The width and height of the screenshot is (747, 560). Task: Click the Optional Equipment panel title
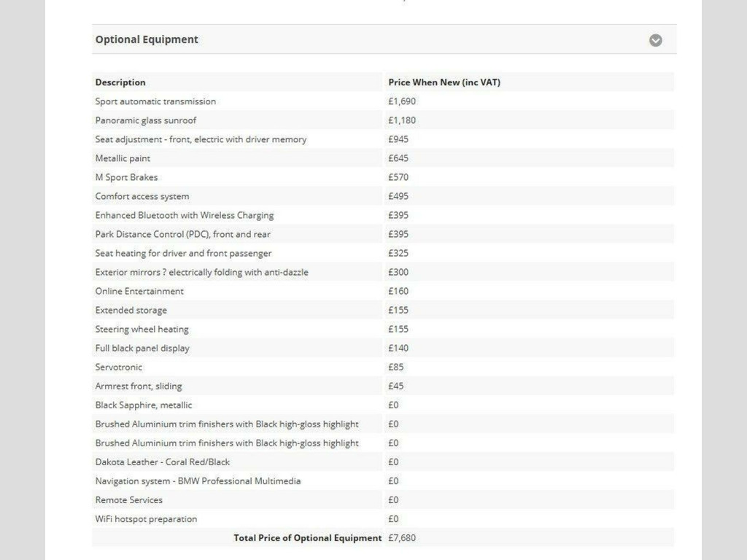(147, 39)
